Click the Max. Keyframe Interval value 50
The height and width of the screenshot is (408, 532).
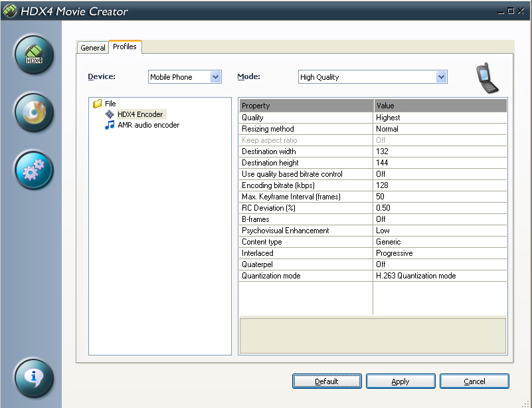tap(380, 197)
